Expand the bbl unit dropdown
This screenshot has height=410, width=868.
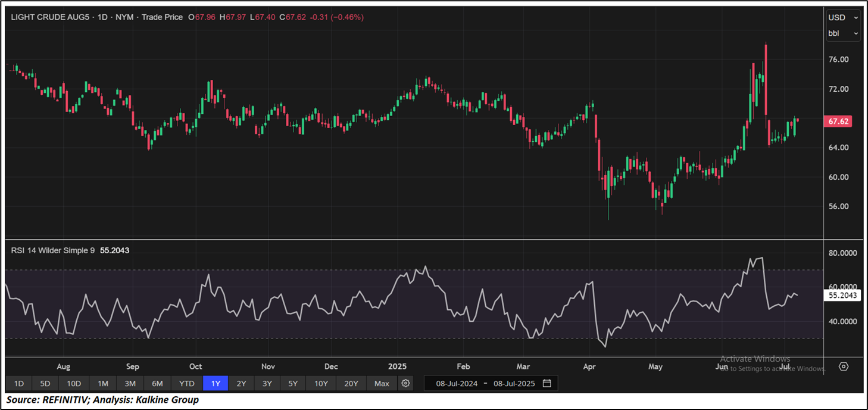tap(844, 33)
